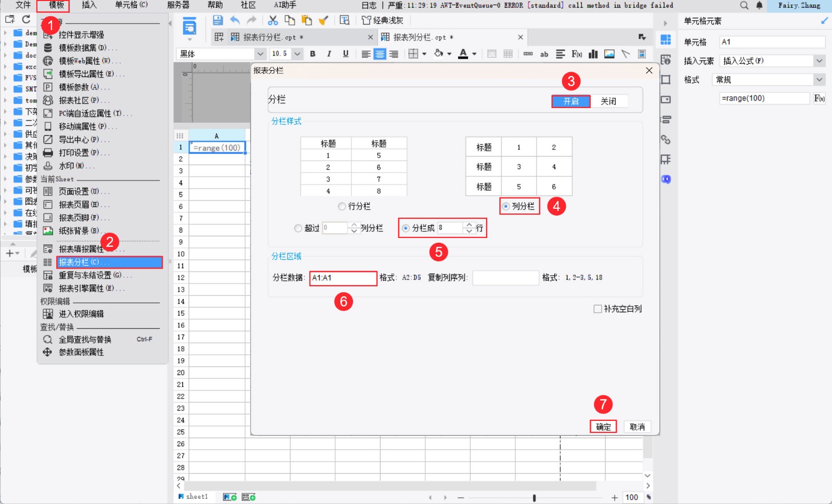Image resolution: width=832 pixels, height=504 pixels.
Task: Select the sheet1 sheet tab
Action: tap(193, 497)
